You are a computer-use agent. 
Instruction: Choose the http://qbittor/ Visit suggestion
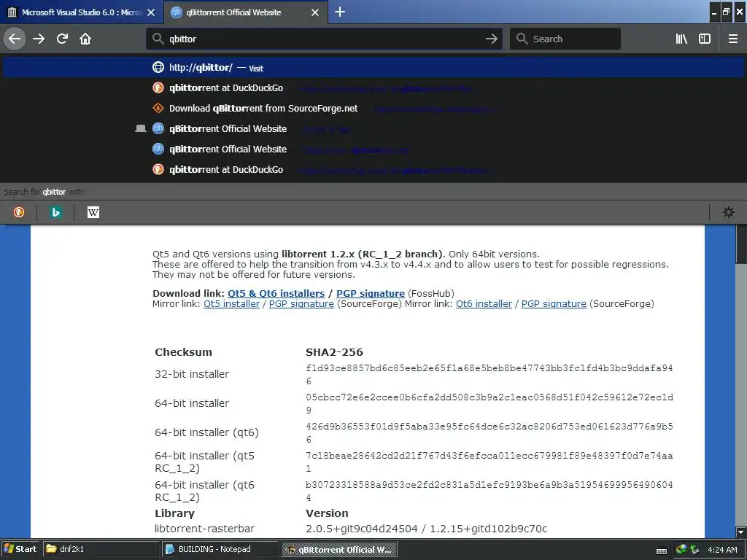[x=373, y=68]
